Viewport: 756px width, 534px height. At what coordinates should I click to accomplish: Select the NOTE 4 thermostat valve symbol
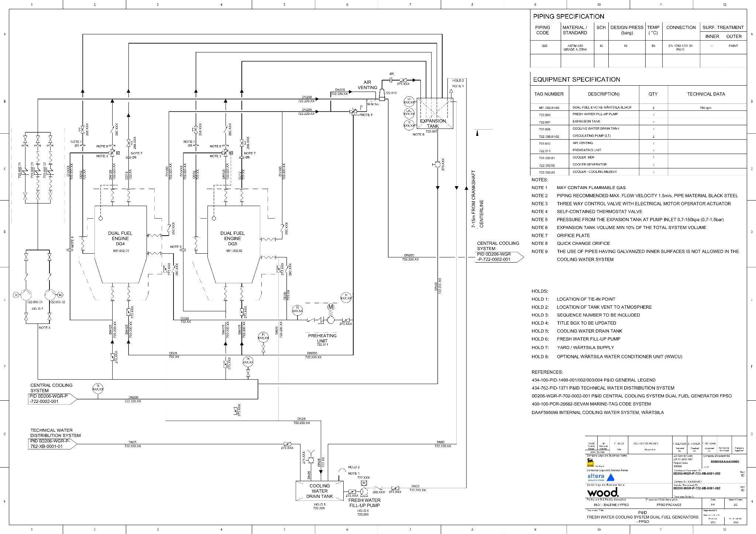point(354,112)
